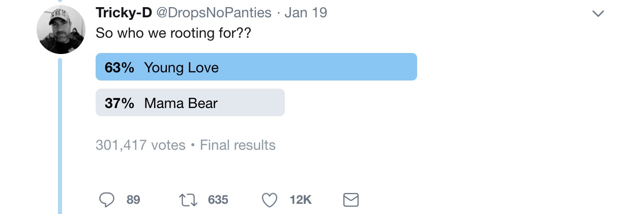This screenshot has width=644, height=214.
Task: Click the 12K likes count
Action: [x=300, y=200]
